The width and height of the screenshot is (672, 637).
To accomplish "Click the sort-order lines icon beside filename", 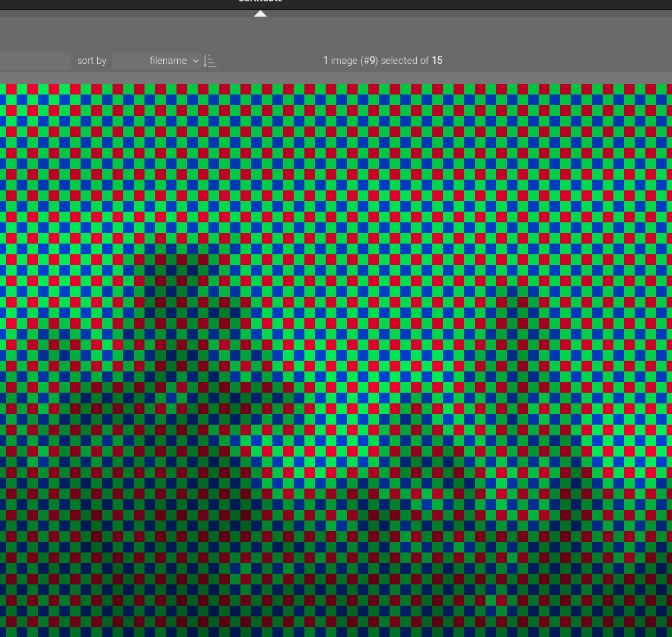I will [x=210, y=61].
